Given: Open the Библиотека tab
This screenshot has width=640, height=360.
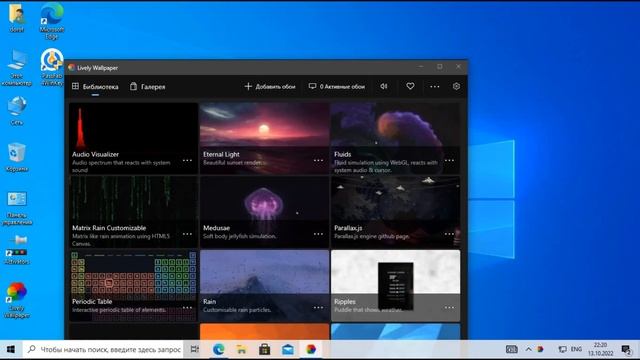Looking at the screenshot, I should point(95,87).
